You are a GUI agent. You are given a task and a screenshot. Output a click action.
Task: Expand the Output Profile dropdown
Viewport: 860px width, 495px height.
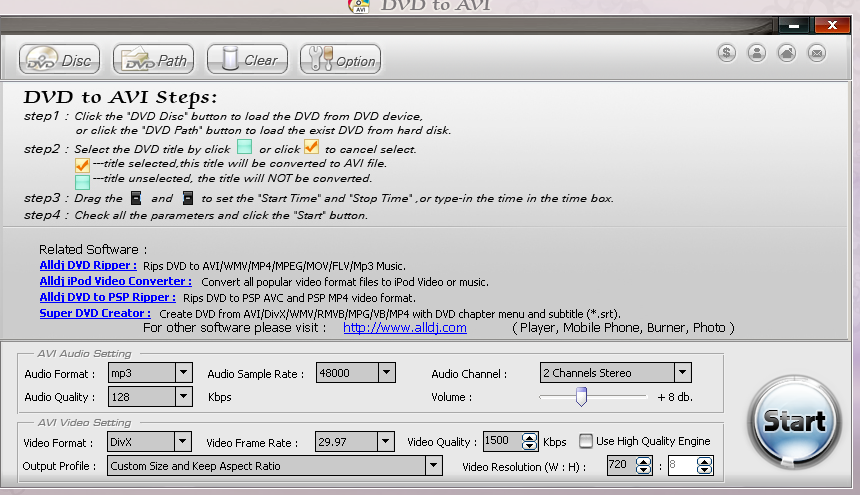coord(434,466)
